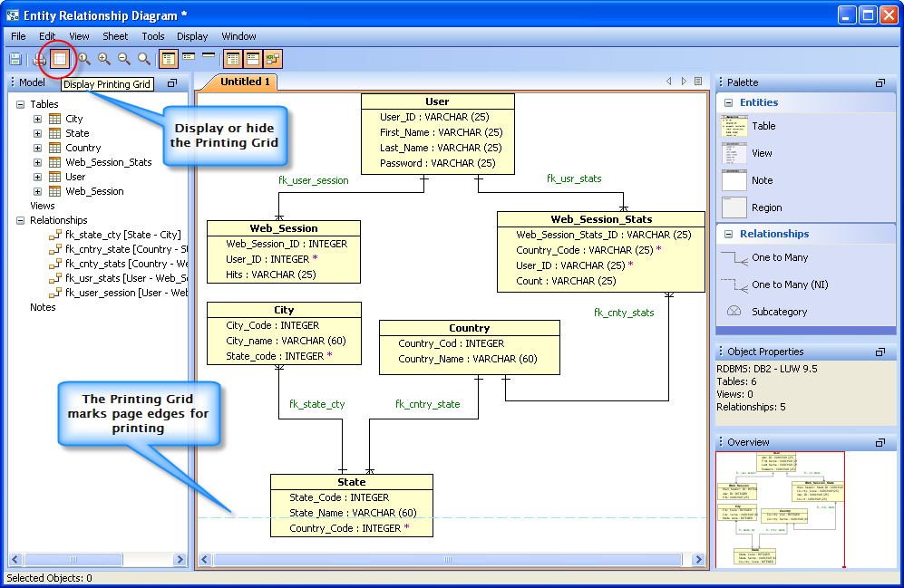This screenshot has height=588, width=904.
Task: Click the zoom 1:1 magnifier icon
Action: (84, 59)
